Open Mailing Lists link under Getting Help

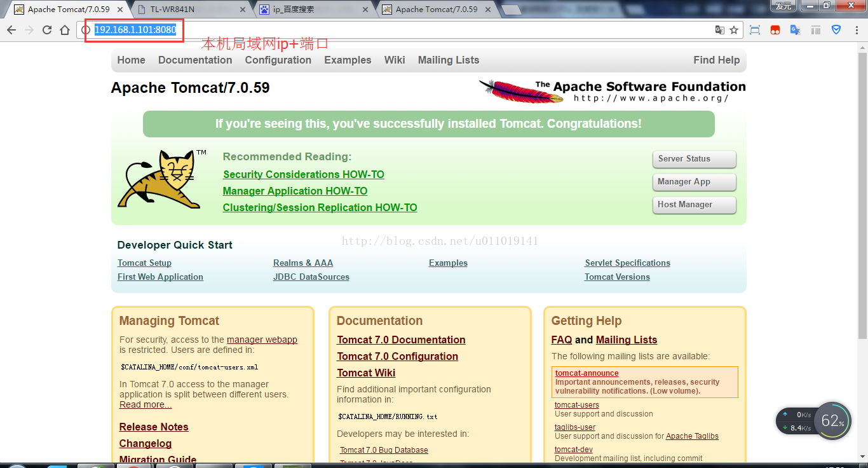627,340
